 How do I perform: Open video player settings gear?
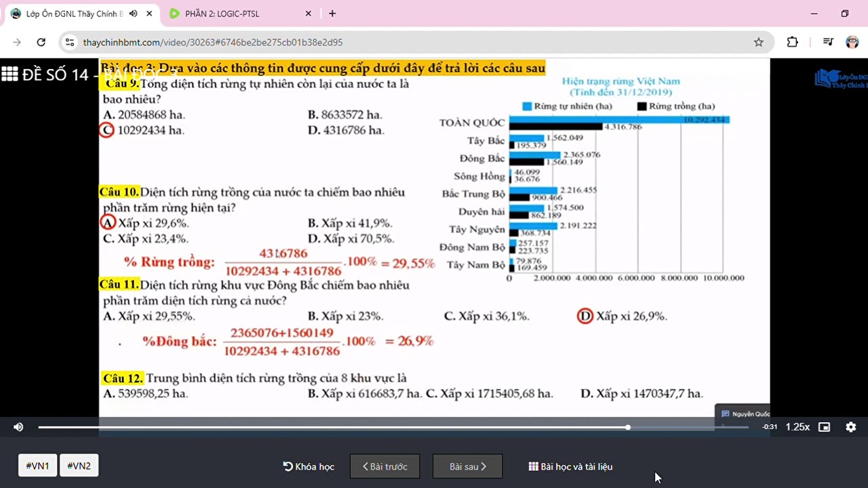pos(851,427)
